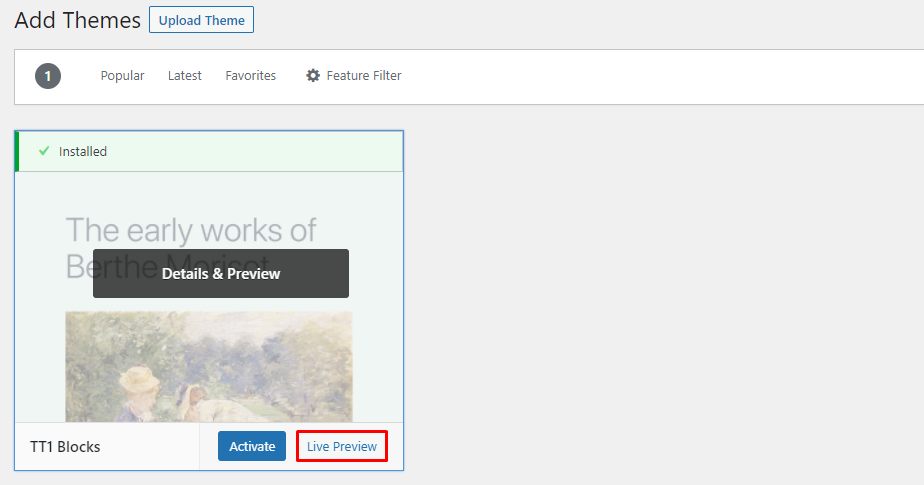924x485 pixels.
Task: Open the Feature Filter text link
Action: [364, 76]
